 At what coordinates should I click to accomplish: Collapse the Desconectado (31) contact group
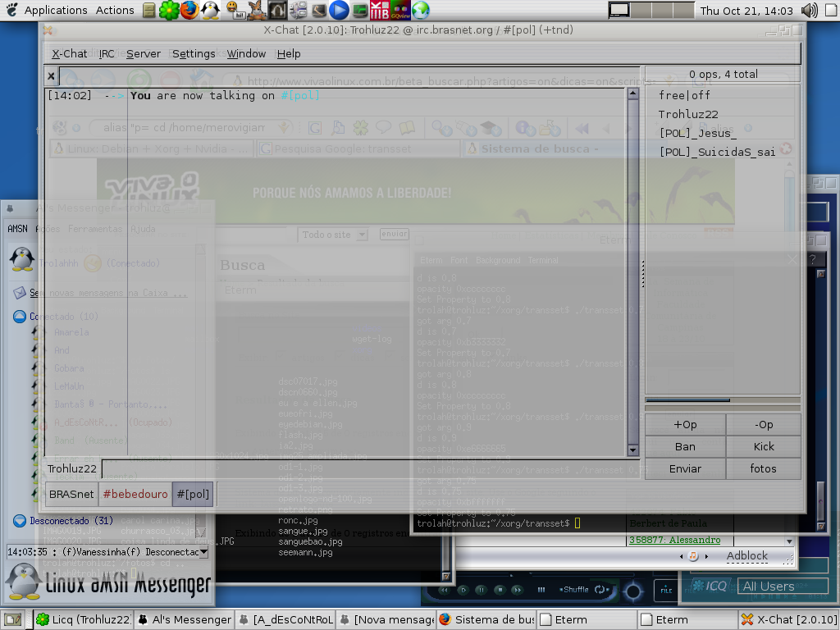[x=20, y=520]
